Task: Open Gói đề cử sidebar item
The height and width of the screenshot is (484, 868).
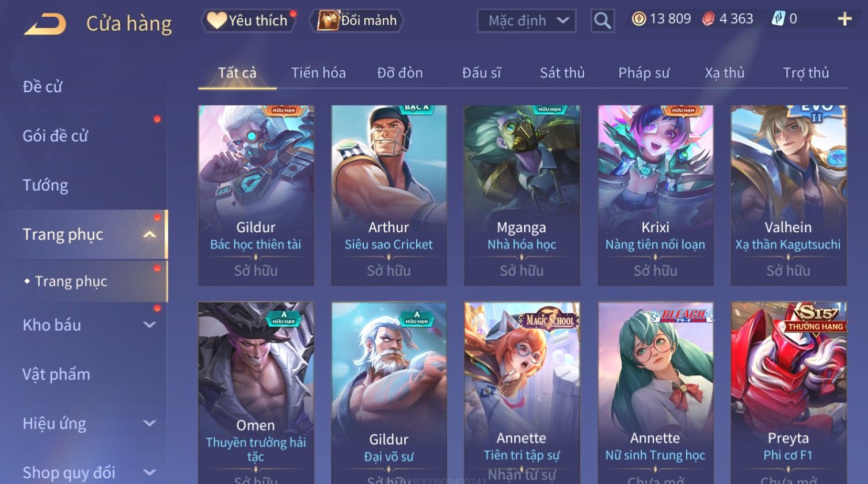Action: coord(55,136)
